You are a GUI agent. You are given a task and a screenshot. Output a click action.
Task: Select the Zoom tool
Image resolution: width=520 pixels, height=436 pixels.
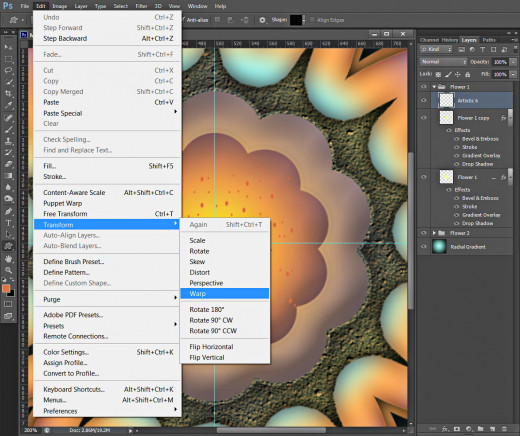[8, 270]
